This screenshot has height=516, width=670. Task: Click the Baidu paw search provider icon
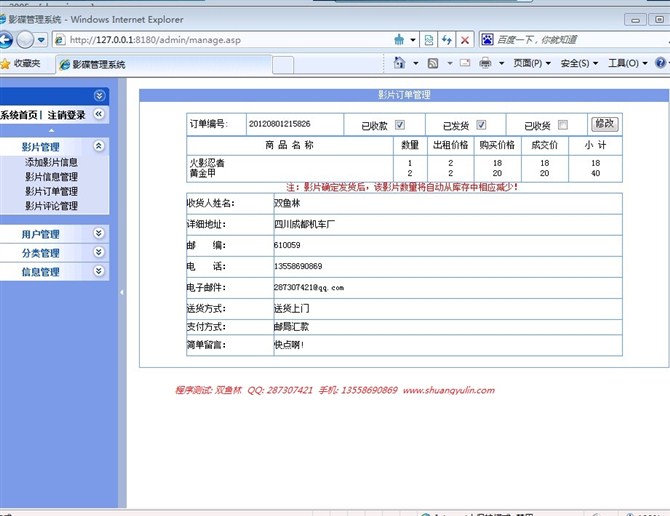[x=488, y=40]
